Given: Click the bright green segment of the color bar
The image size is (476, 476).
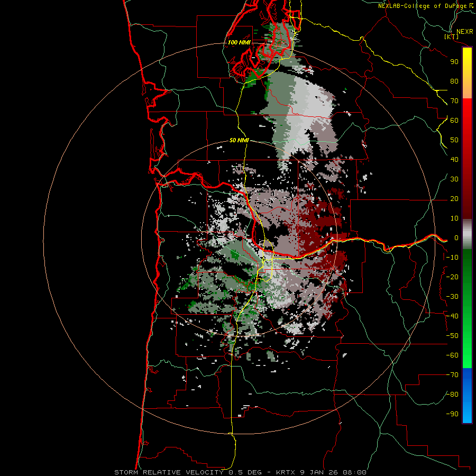Looking at the screenshot, I should [x=467, y=349].
